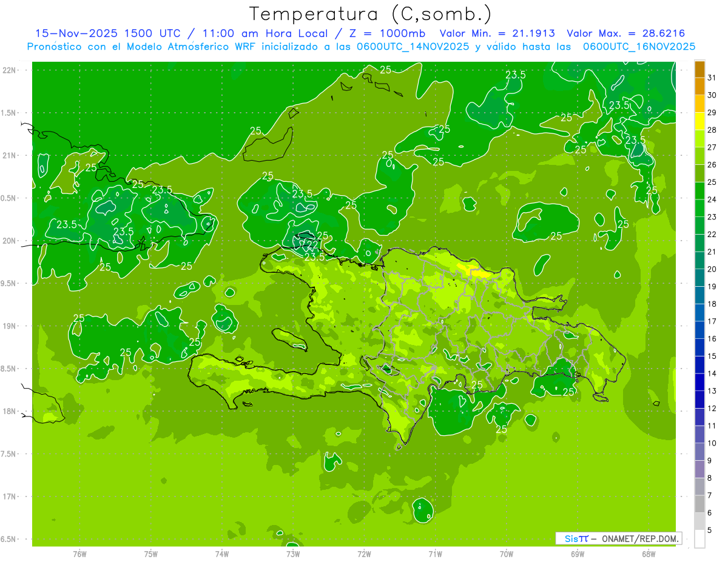Click the 68W longitude axis label

click(649, 554)
